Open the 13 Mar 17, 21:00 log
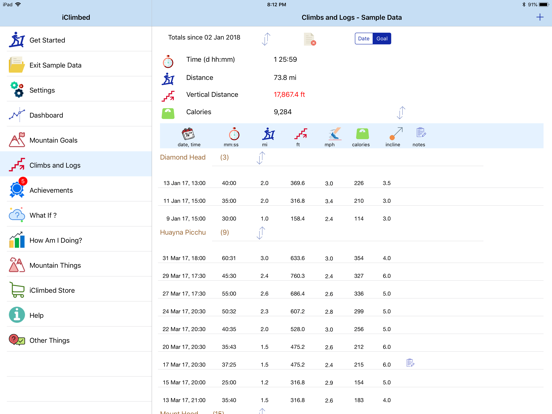 [351, 400]
